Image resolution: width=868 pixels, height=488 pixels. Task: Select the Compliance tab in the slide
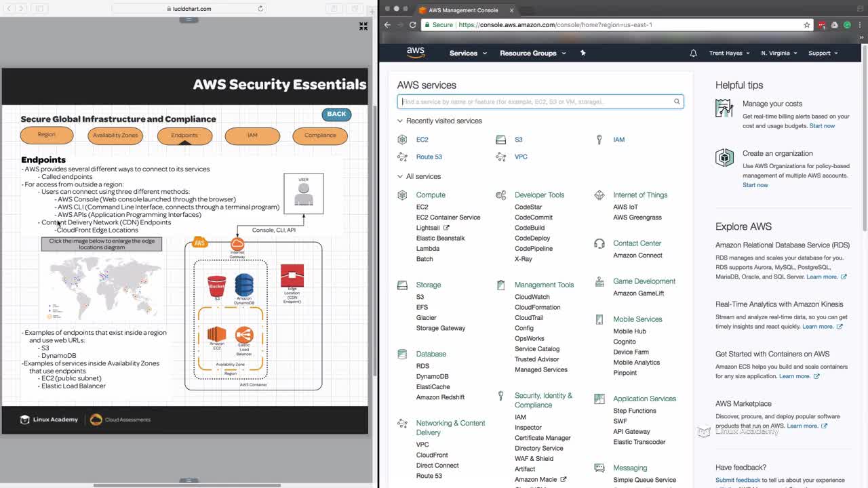pos(320,136)
